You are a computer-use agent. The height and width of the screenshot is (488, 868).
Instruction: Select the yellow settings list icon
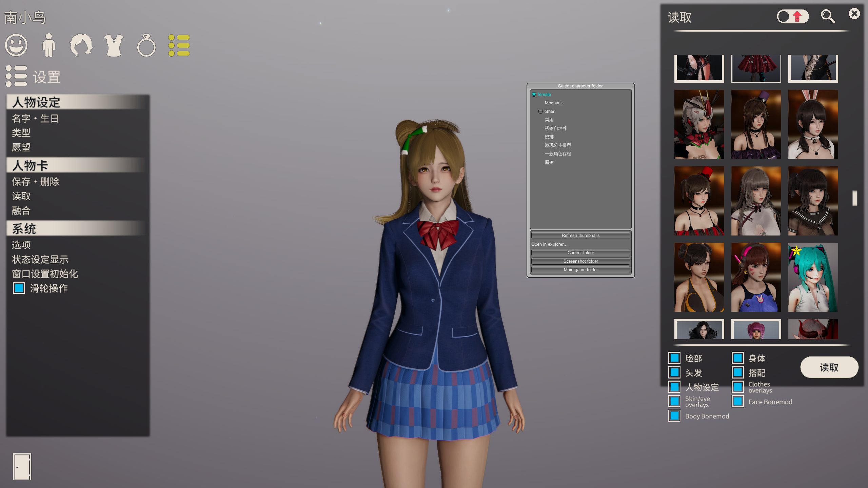pyautogui.click(x=179, y=45)
